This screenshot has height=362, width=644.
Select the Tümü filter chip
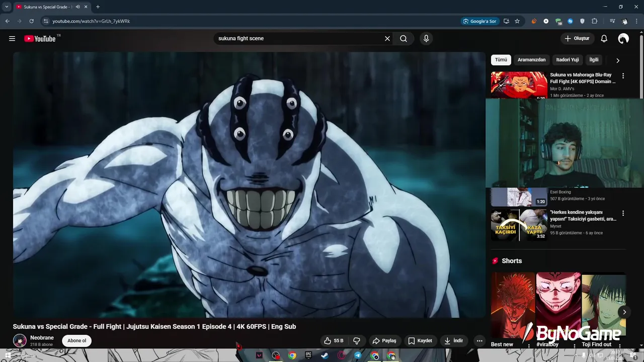(501, 60)
